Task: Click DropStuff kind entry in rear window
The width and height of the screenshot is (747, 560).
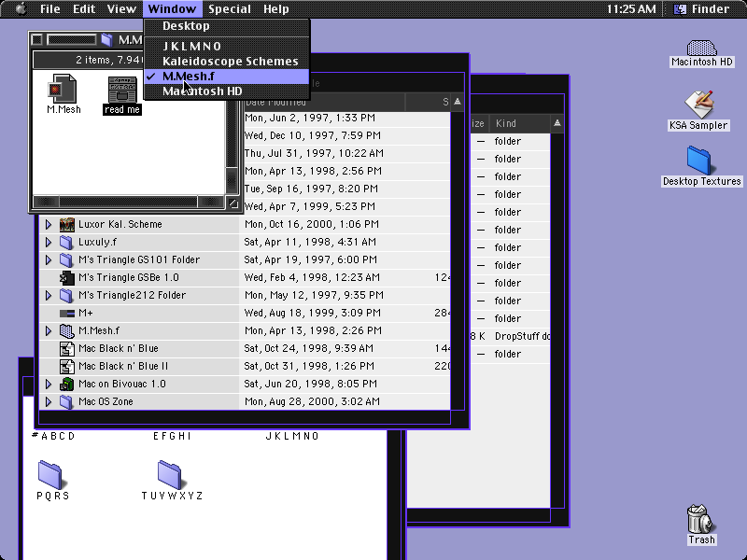Action: click(522, 336)
